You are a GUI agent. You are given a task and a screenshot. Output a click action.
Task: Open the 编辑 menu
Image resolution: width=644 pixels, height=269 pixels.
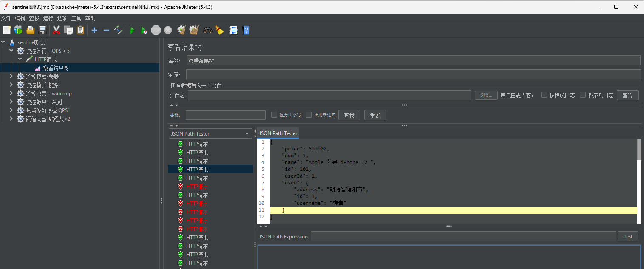click(x=20, y=18)
